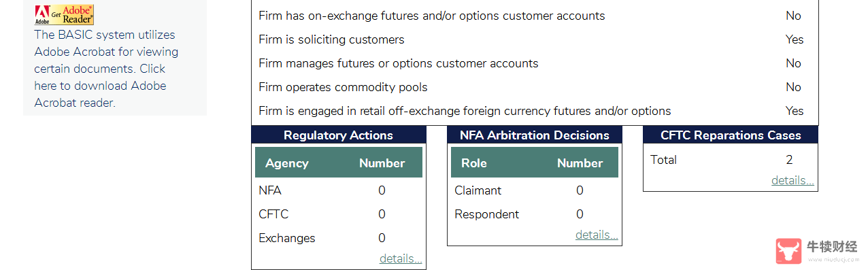Click the Respondent row
The width and height of the screenshot is (868, 270).
pos(535,214)
